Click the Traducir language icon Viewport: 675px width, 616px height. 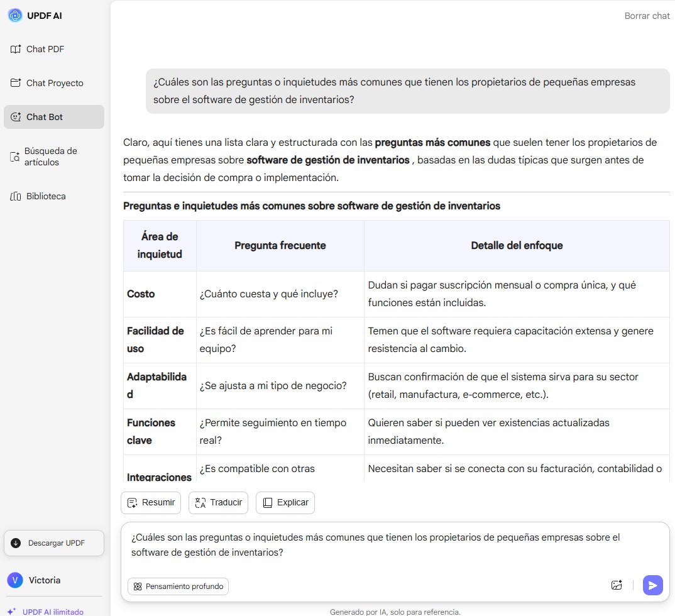pos(200,503)
